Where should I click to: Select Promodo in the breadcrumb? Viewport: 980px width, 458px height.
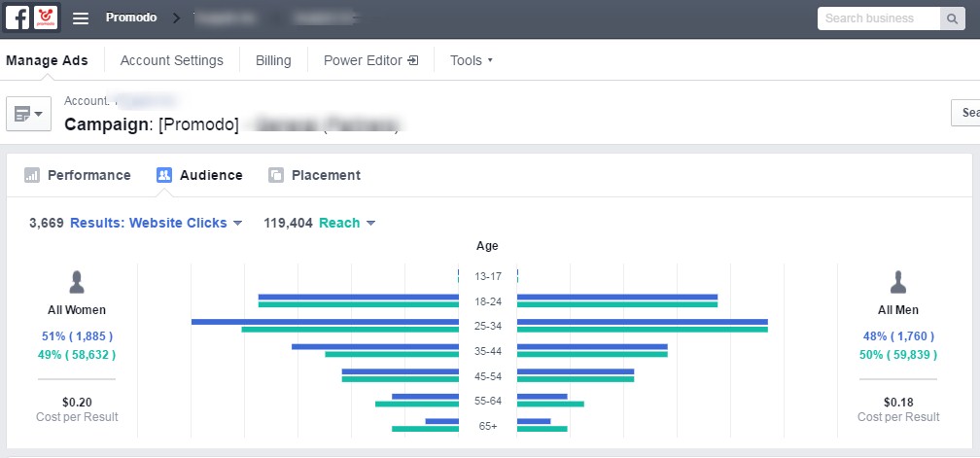131,18
